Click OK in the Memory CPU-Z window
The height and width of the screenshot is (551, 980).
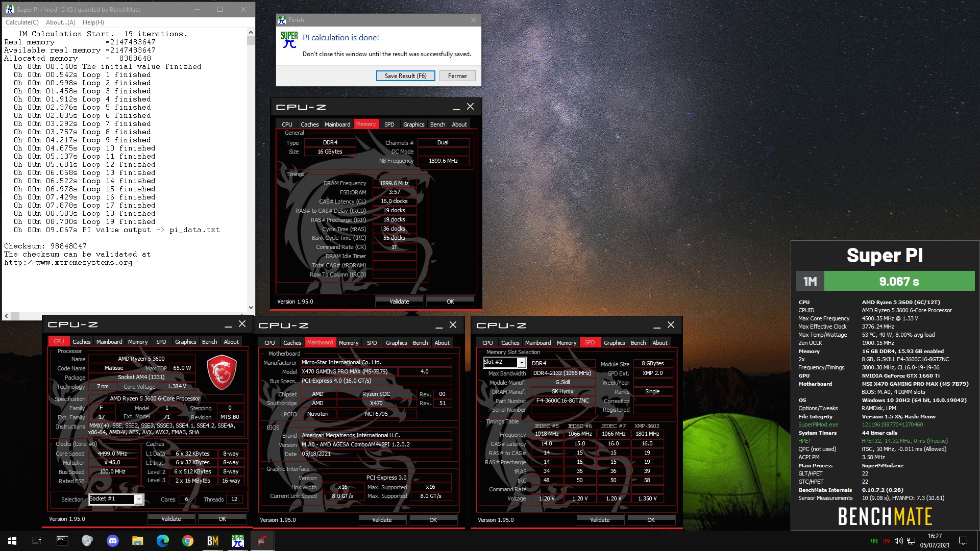450,302
